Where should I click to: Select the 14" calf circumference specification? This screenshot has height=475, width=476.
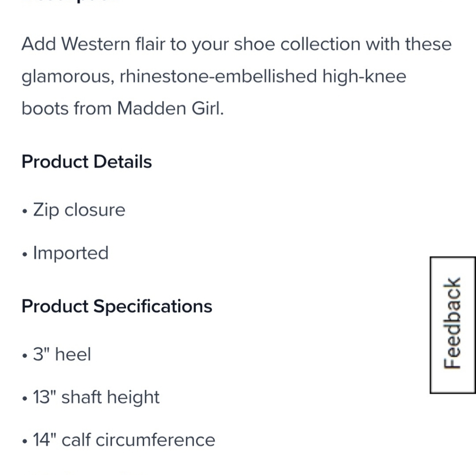[124, 439]
